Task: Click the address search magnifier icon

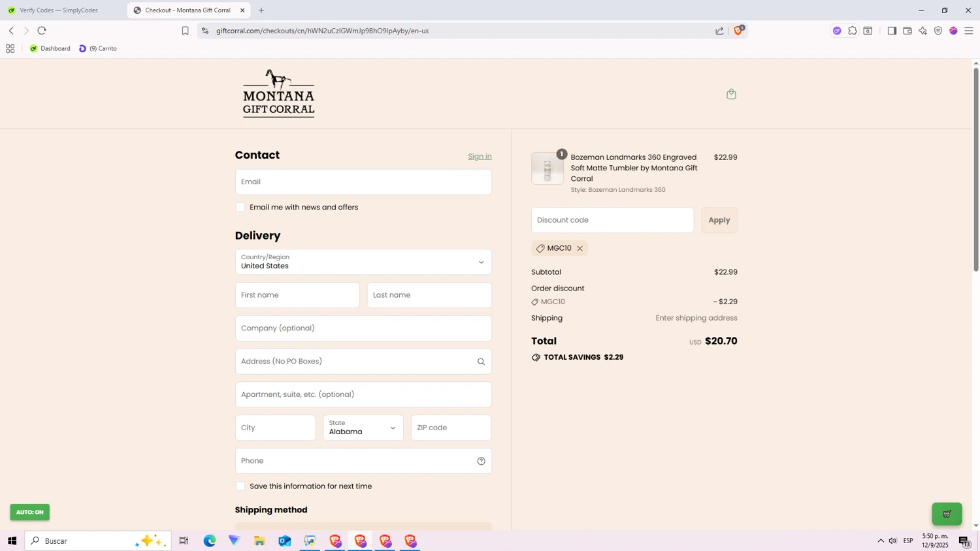Action: point(481,362)
